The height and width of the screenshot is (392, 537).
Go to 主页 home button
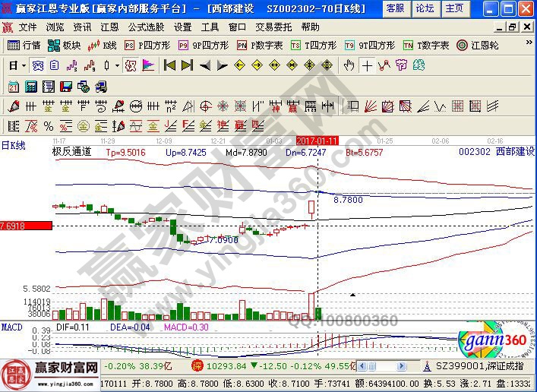pyautogui.click(x=454, y=8)
